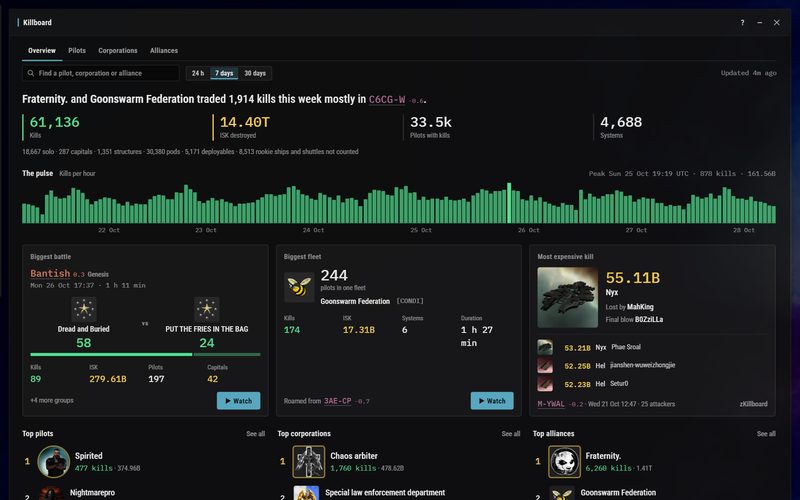Click the 24 Oct label on pulse chart
Image resolution: width=800 pixels, height=500 pixels.
coord(313,230)
